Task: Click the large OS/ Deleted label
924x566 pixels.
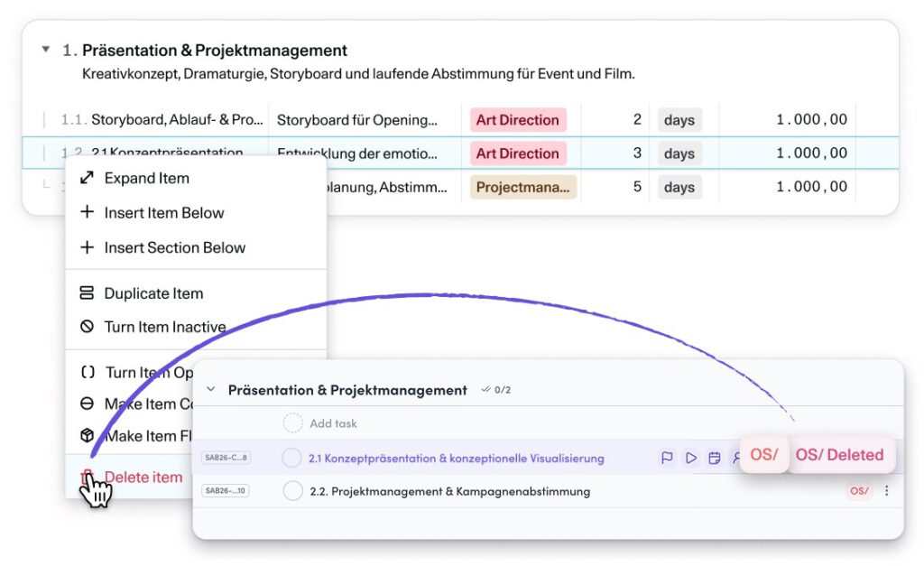Action: [x=840, y=455]
